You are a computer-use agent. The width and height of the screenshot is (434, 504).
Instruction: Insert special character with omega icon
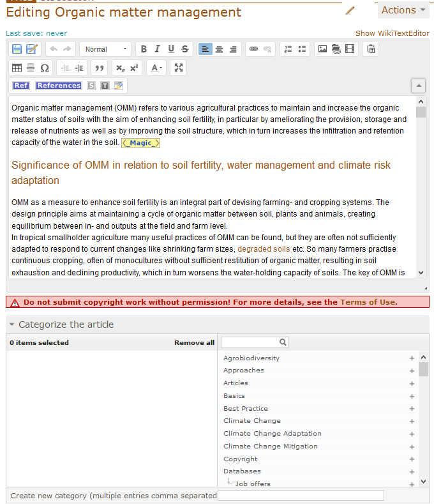point(45,68)
